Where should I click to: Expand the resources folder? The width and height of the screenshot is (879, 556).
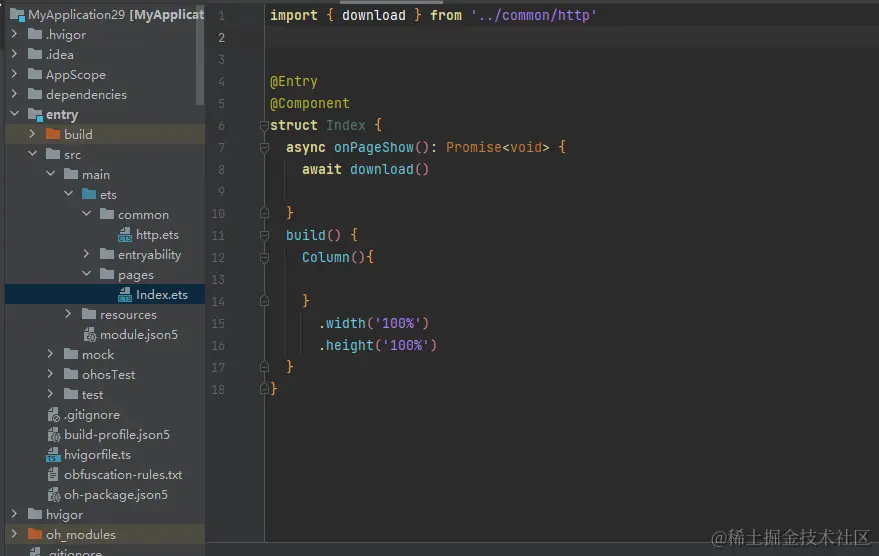(x=68, y=314)
